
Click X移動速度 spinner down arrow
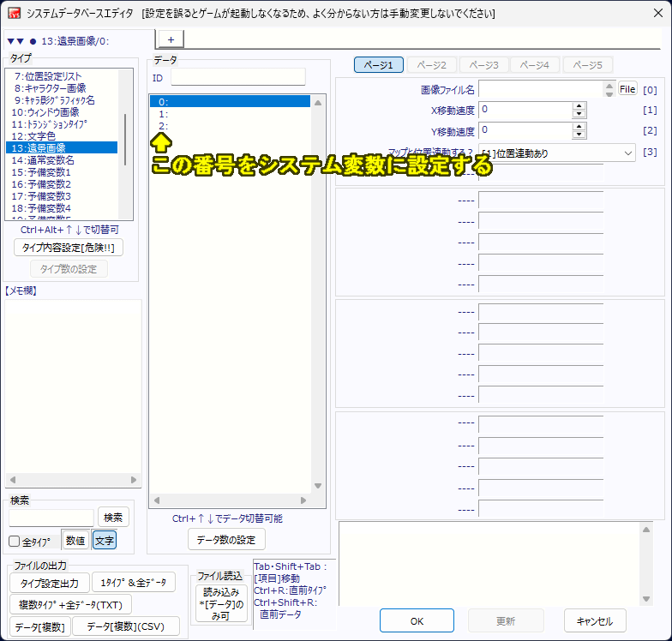click(x=579, y=115)
